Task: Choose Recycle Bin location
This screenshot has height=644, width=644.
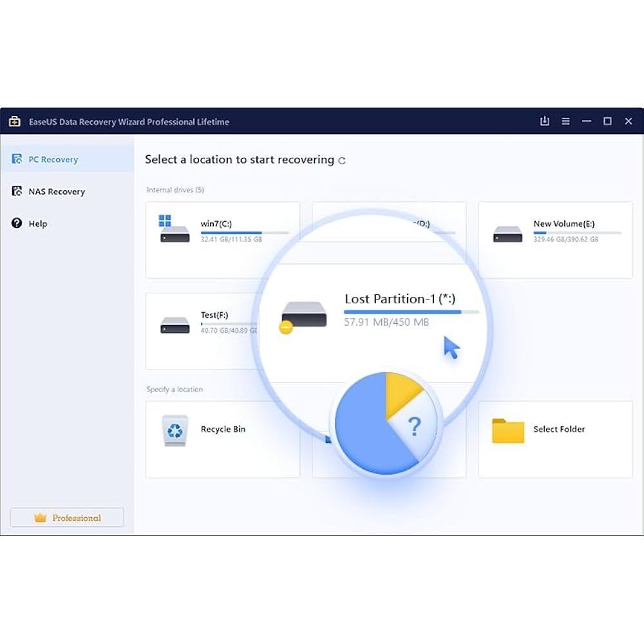Action: coord(223,439)
